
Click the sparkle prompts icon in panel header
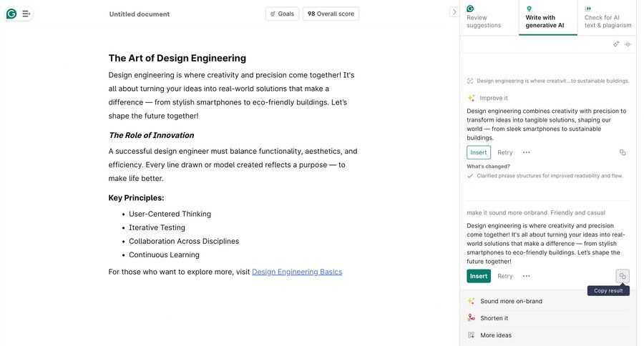pyautogui.click(x=616, y=44)
